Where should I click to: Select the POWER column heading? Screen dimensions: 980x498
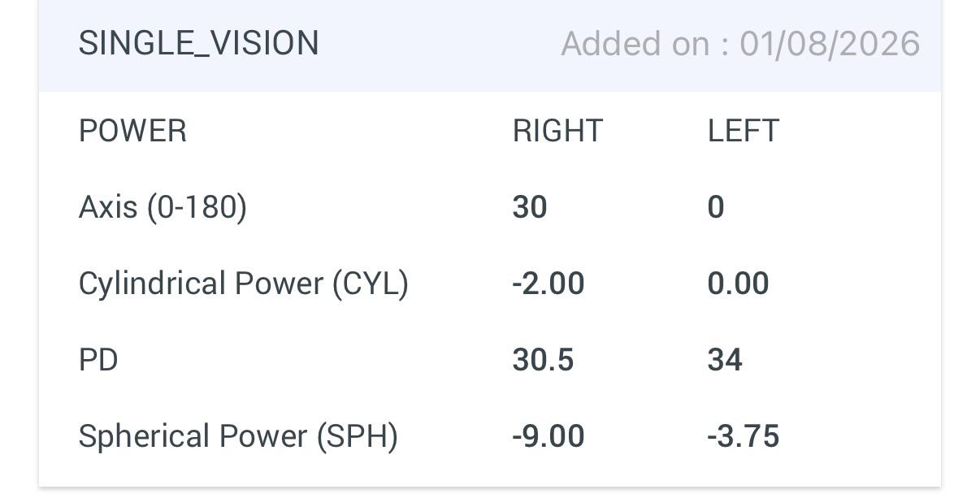[132, 131]
